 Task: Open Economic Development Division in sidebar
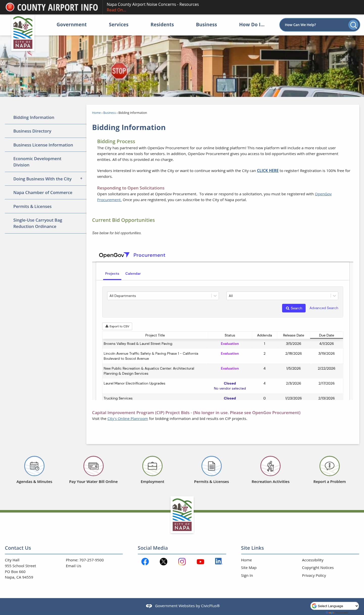point(37,162)
